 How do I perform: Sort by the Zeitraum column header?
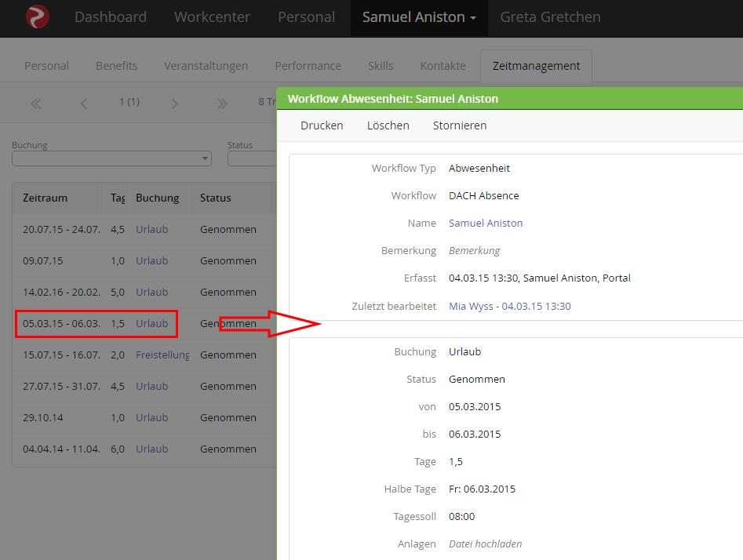point(45,198)
